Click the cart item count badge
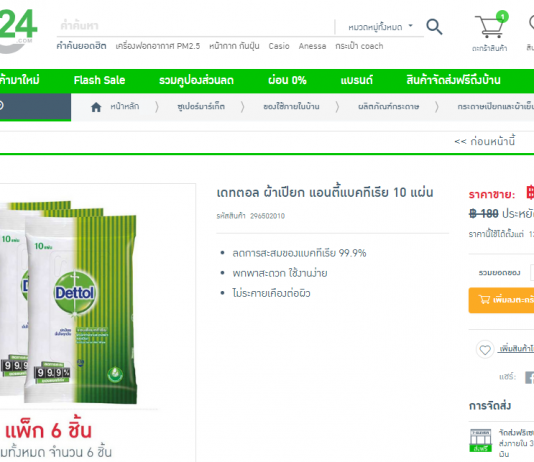Image resolution: width=534 pixels, height=462 pixels. (502, 17)
